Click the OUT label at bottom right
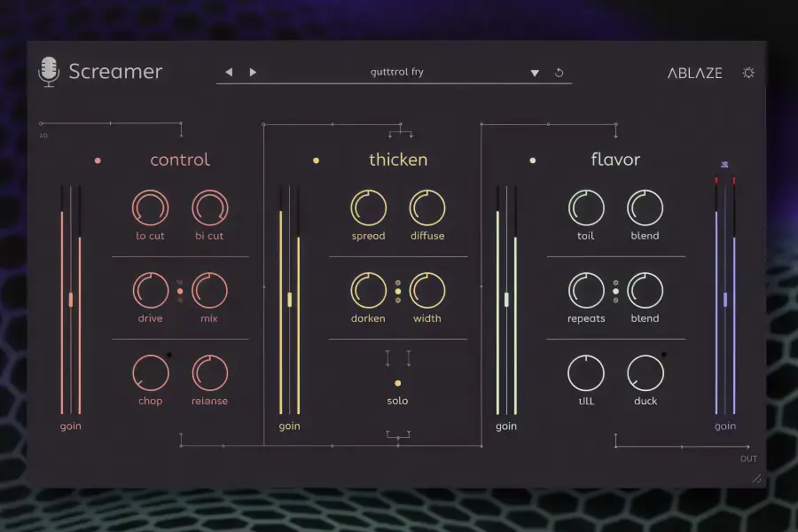 point(748,458)
